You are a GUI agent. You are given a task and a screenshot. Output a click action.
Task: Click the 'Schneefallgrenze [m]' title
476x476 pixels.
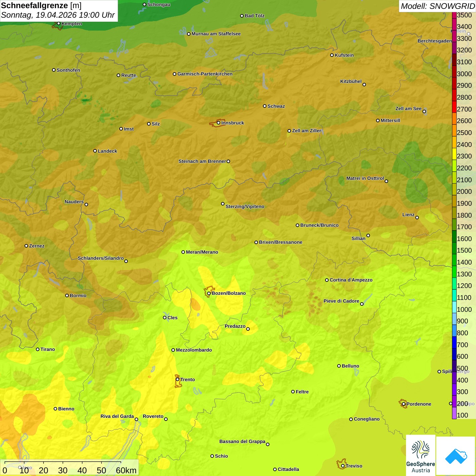pos(41,5)
